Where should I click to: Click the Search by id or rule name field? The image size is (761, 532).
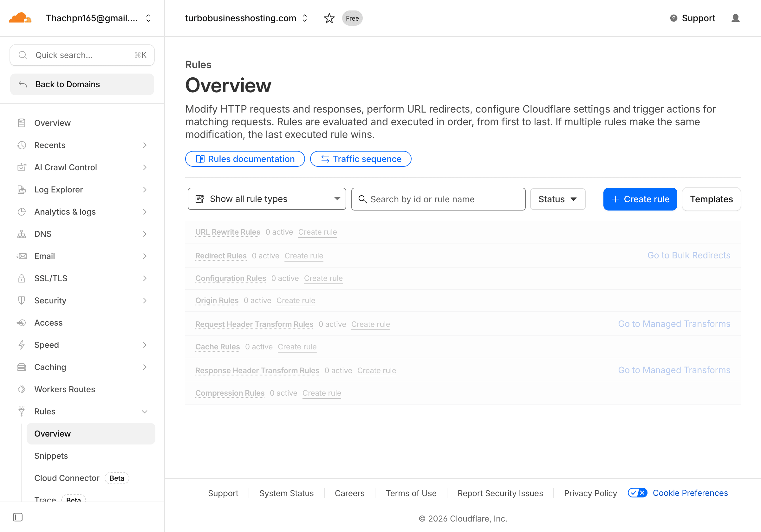tap(438, 199)
